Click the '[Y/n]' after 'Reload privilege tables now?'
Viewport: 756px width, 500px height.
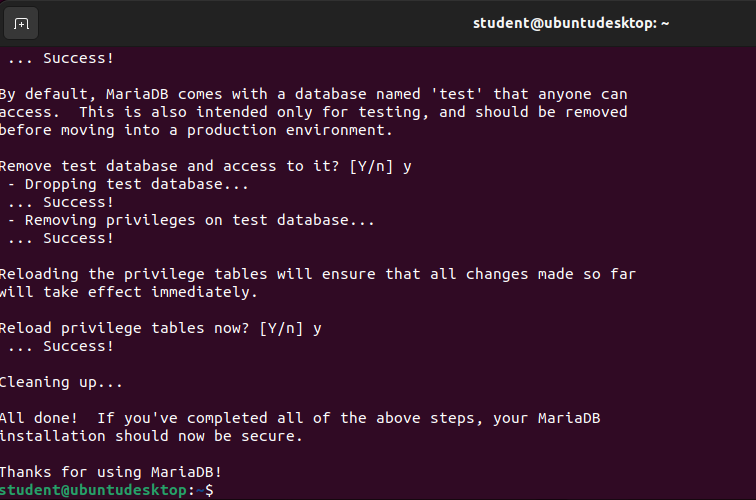point(282,328)
